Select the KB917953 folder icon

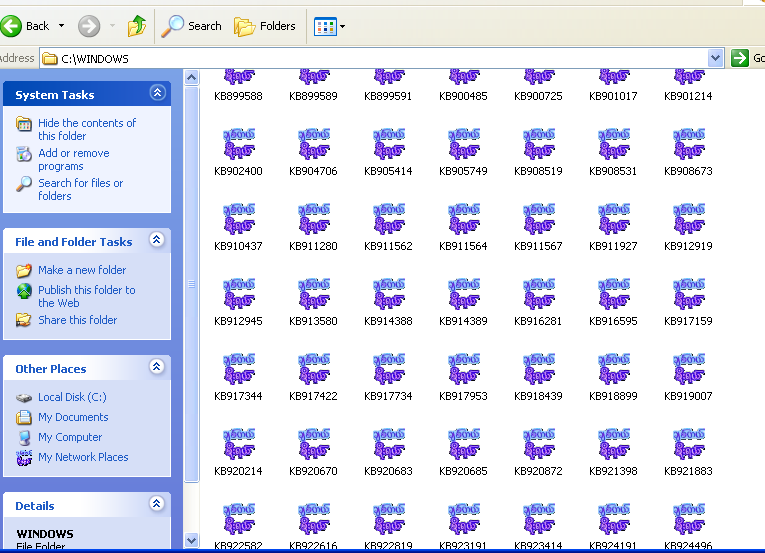pos(463,369)
